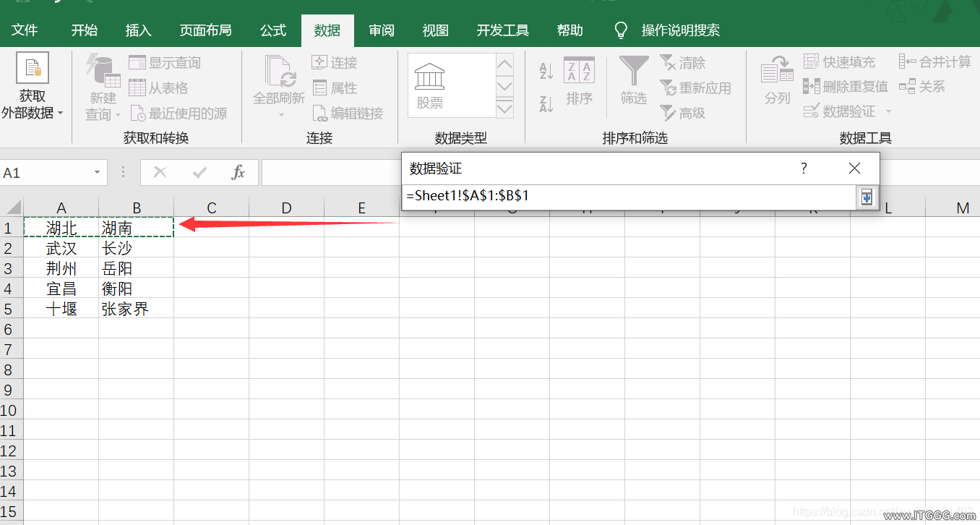The image size is (980, 525).
Task: Click the 分列 icon
Action: [777, 71]
